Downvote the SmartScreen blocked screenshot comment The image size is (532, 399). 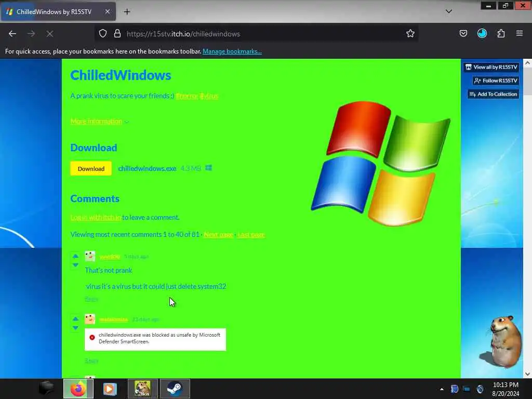point(75,328)
